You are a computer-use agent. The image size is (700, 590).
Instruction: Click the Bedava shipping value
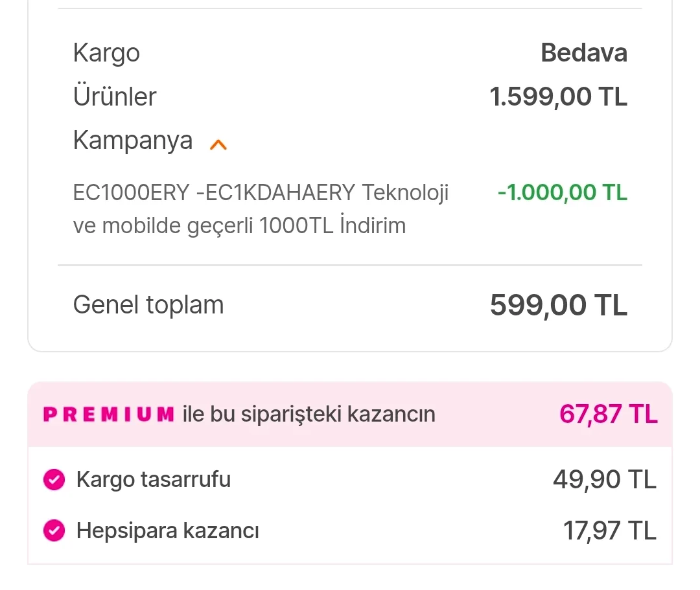point(583,53)
